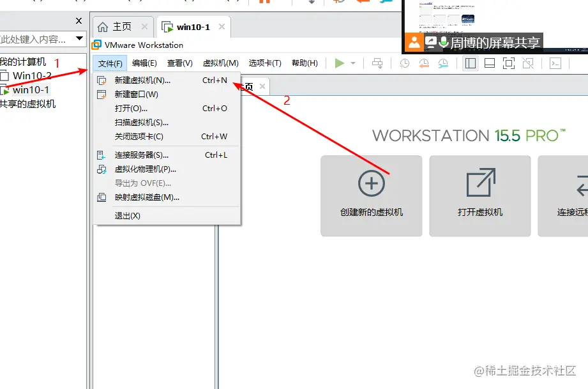This screenshot has height=389, width=588.
Task: Open the 虚拟机(M) menu
Action: tap(220, 63)
